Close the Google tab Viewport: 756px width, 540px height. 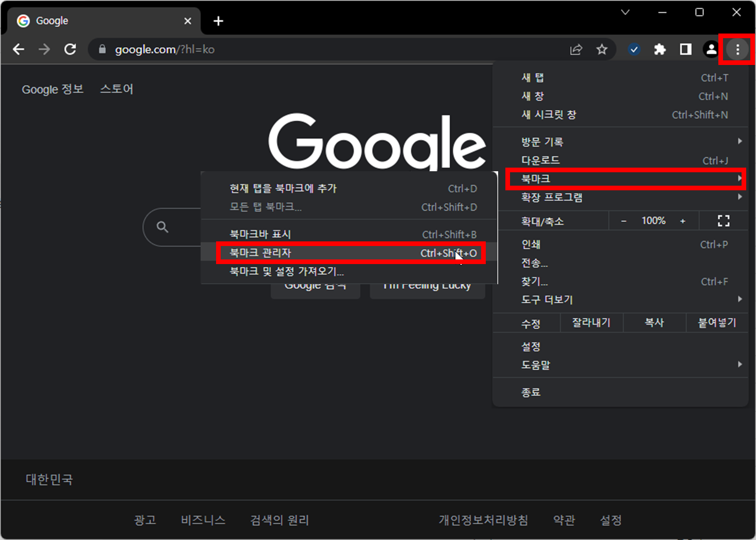(x=188, y=21)
